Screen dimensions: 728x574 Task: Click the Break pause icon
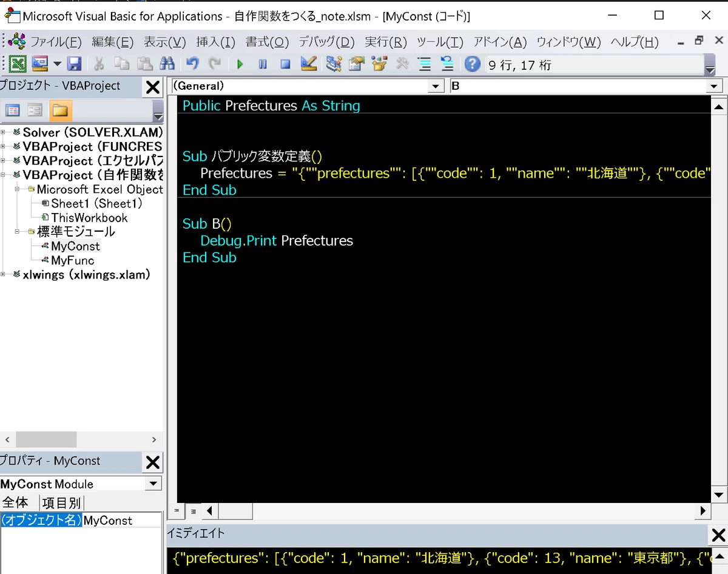263,64
